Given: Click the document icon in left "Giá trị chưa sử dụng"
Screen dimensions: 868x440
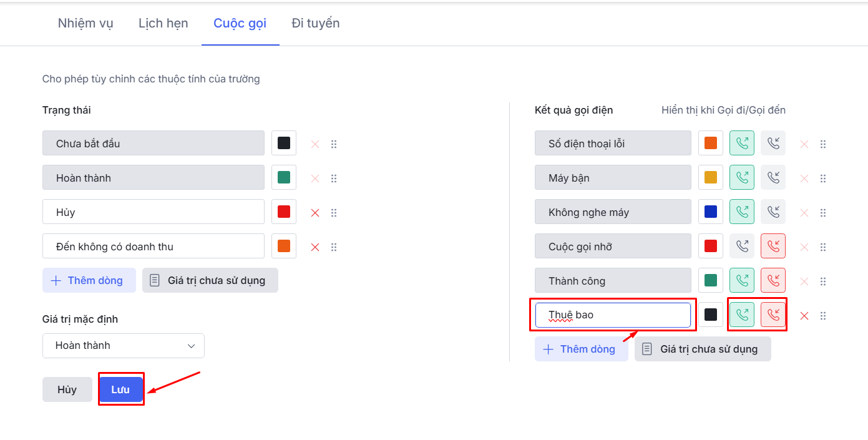Looking at the screenshot, I should tap(155, 280).
